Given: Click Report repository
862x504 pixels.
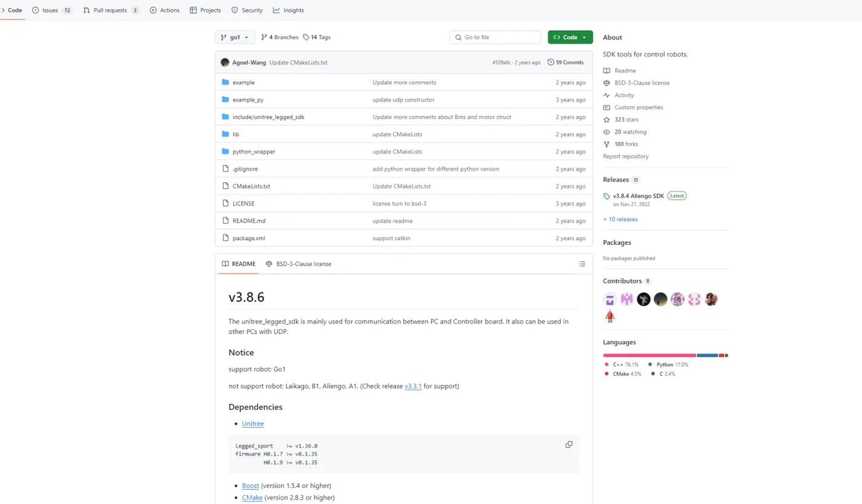Looking at the screenshot, I should point(626,156).
